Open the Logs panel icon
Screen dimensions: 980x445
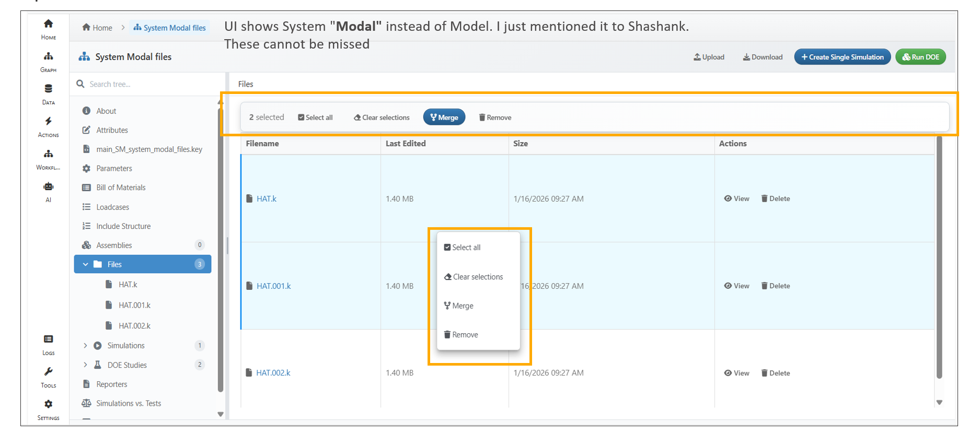click(48, 344)
